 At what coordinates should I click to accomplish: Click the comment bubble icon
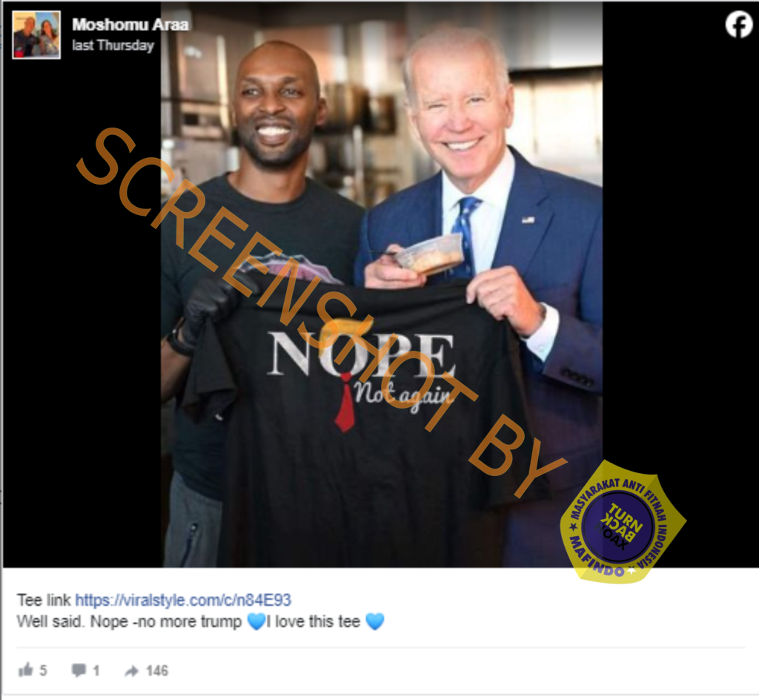pyautogui.click(x=79, y=670)
